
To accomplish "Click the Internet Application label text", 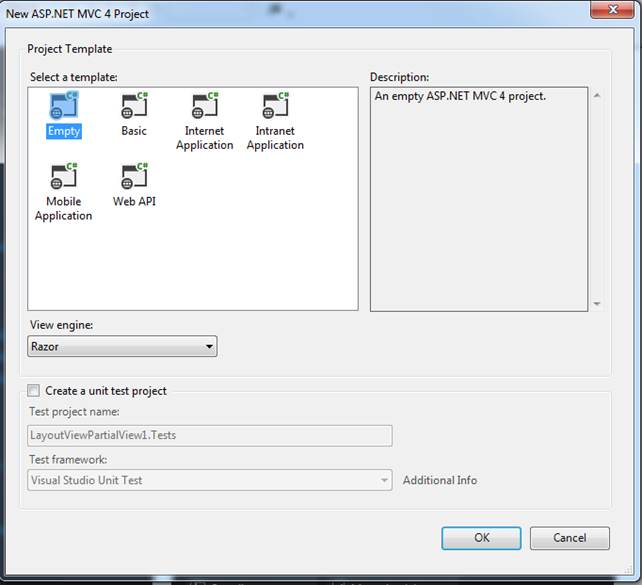I will 205,138.
